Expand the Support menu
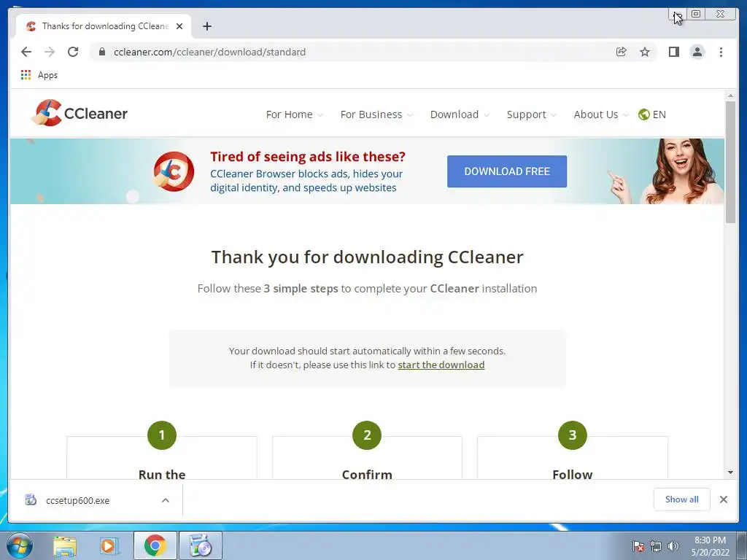This screenshot has width=747, height=560. (531, 114)
